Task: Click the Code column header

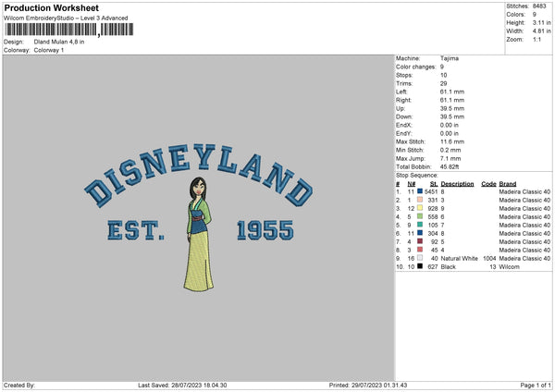Action: point(489,183)
